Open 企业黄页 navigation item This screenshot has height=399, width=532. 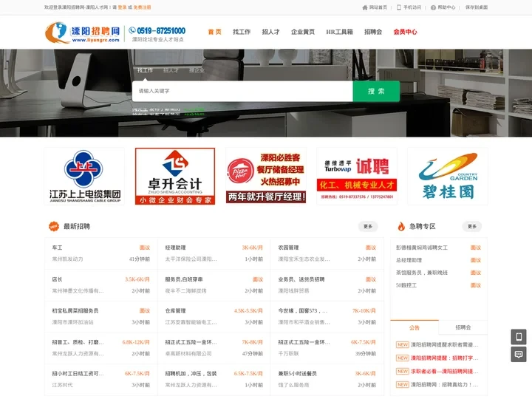click(303, 32)
